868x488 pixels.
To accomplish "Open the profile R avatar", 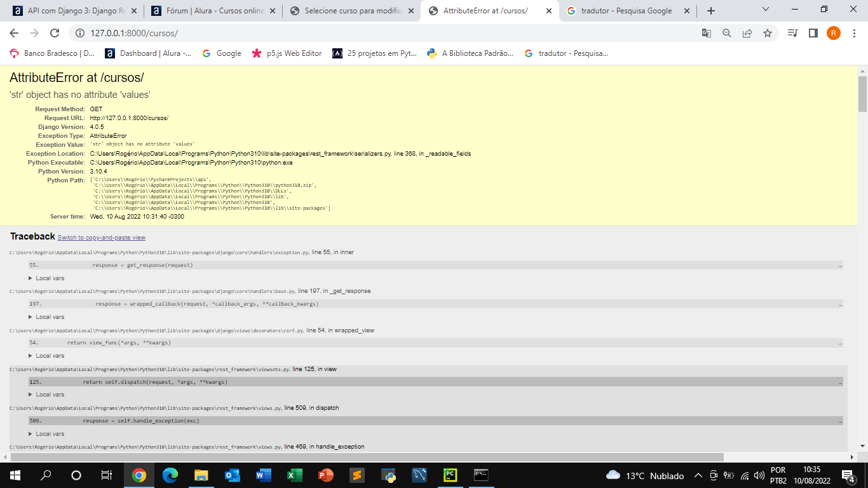I will click(x=834, y=33).
